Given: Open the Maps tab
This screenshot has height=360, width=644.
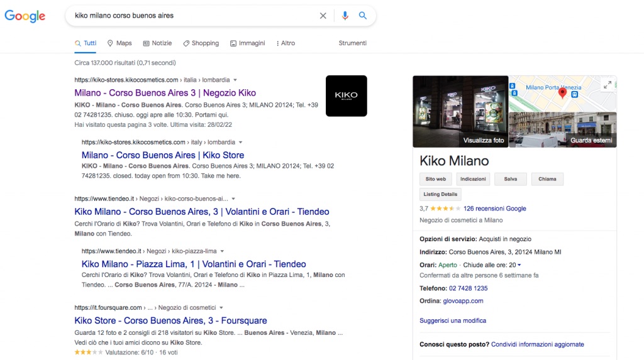Looking at the screenshot, I should tap(119, 43).
